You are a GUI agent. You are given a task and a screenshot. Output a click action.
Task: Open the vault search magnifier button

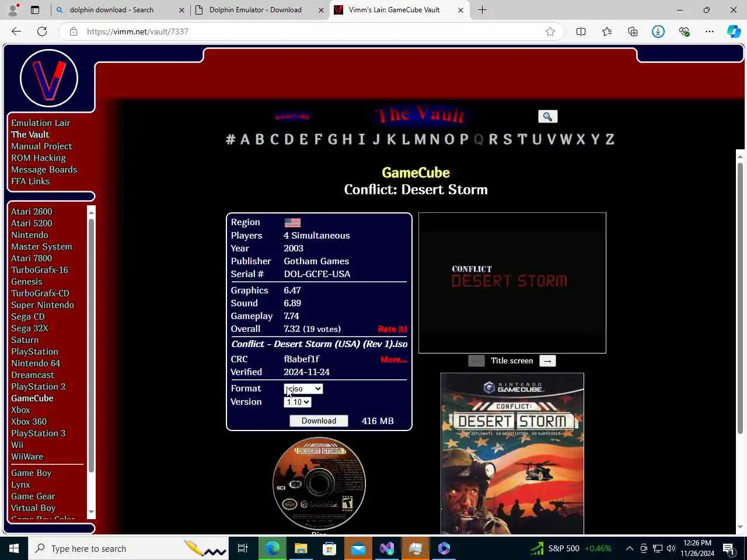(547, 117)
